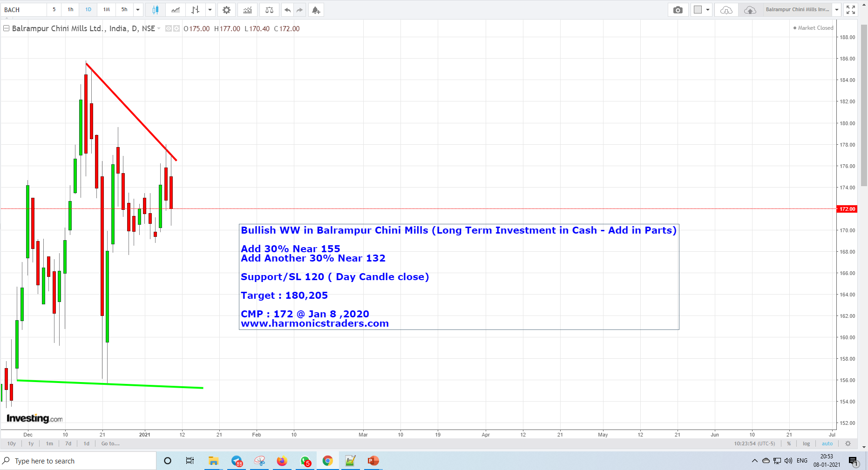Screen dimensions: 868x470
Task: Create a price alert with bell icon
Action: pos(316,9)
